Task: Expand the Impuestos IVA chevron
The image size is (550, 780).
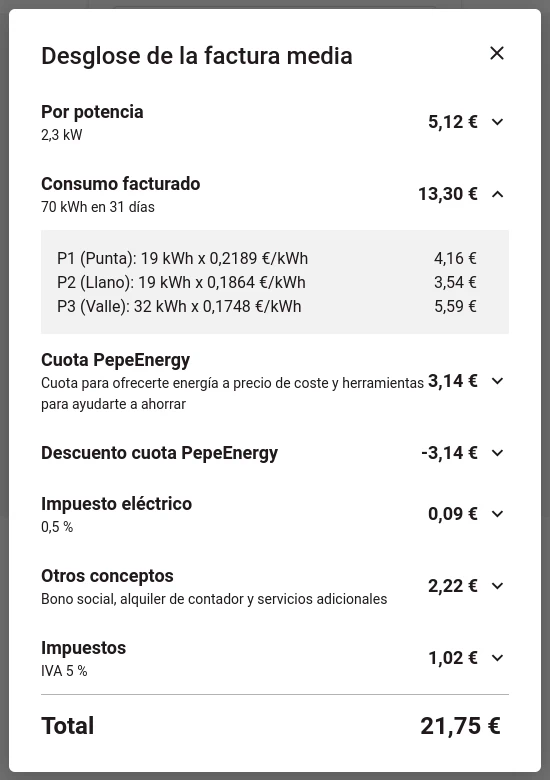Action: (x=497, y=658)
